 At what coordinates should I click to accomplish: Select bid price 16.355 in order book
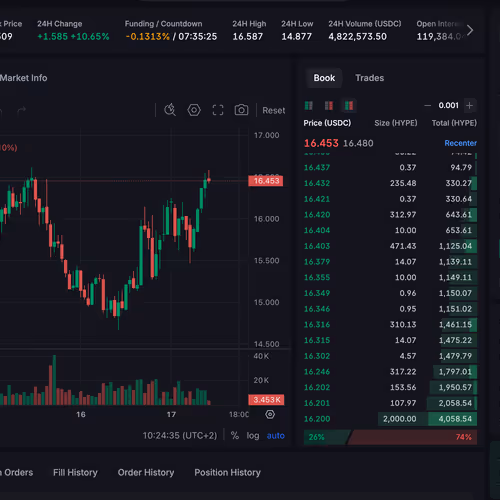click(317, 277)
